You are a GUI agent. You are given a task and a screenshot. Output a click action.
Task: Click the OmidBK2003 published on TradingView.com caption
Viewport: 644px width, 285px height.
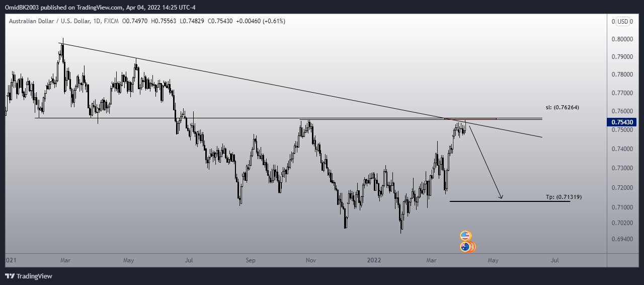pos(100,8)
